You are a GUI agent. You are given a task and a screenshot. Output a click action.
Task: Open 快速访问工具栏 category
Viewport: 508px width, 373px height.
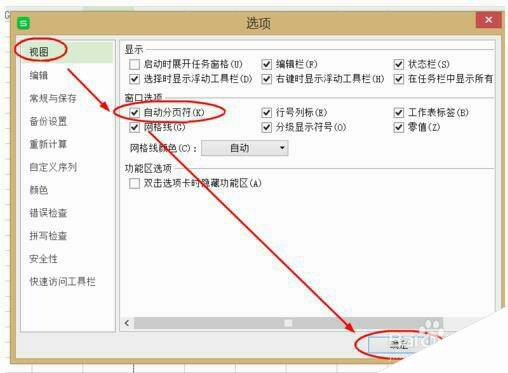pyautogui.click(x=62, y=282)
